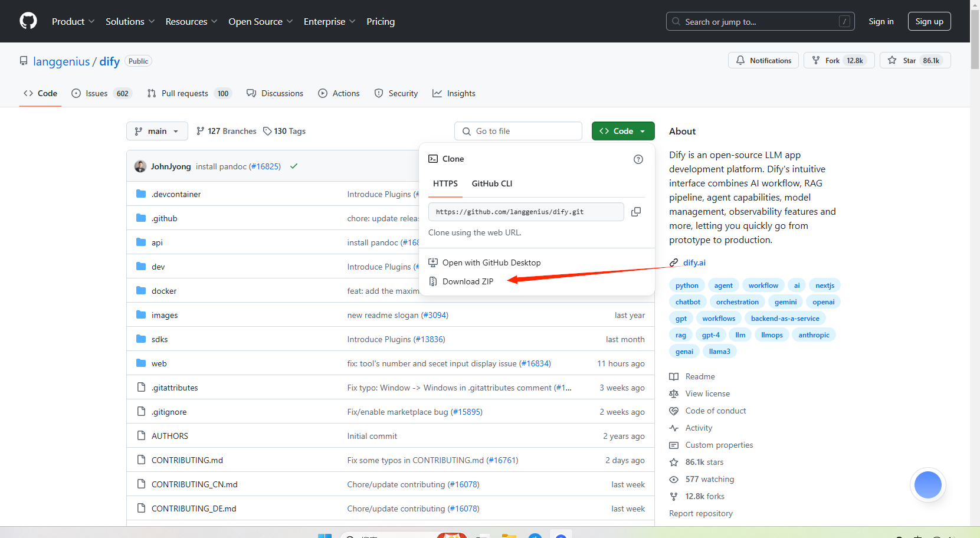View the green commit status checkmark
This screenshot has height=538, width=980.
tap(294, 166)
